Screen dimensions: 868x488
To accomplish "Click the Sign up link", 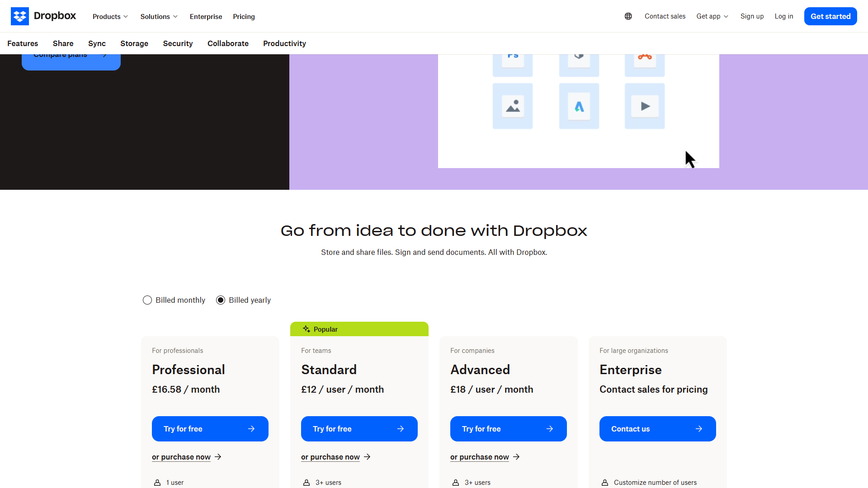I will click(x=752, y=16).
